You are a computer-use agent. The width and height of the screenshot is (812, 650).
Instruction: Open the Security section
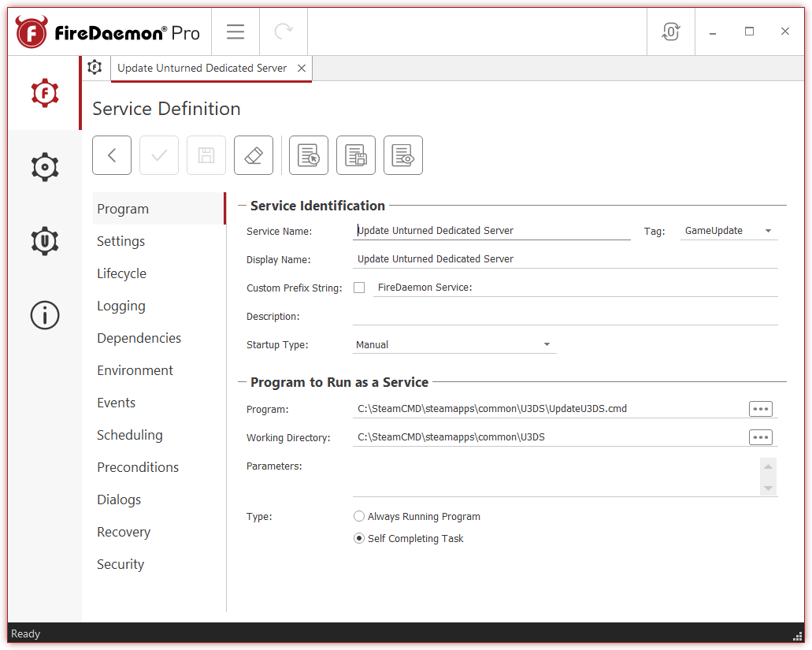(x=158, y=564)
